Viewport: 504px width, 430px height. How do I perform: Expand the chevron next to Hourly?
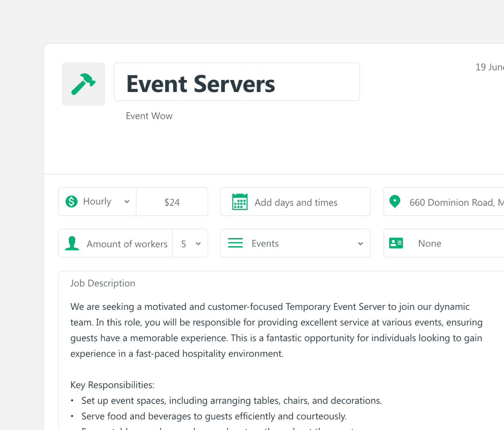pyautogui.click(x=127, y=202)
